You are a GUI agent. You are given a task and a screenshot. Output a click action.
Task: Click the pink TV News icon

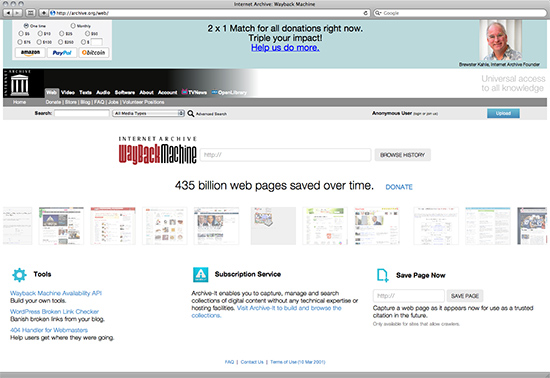185,92
